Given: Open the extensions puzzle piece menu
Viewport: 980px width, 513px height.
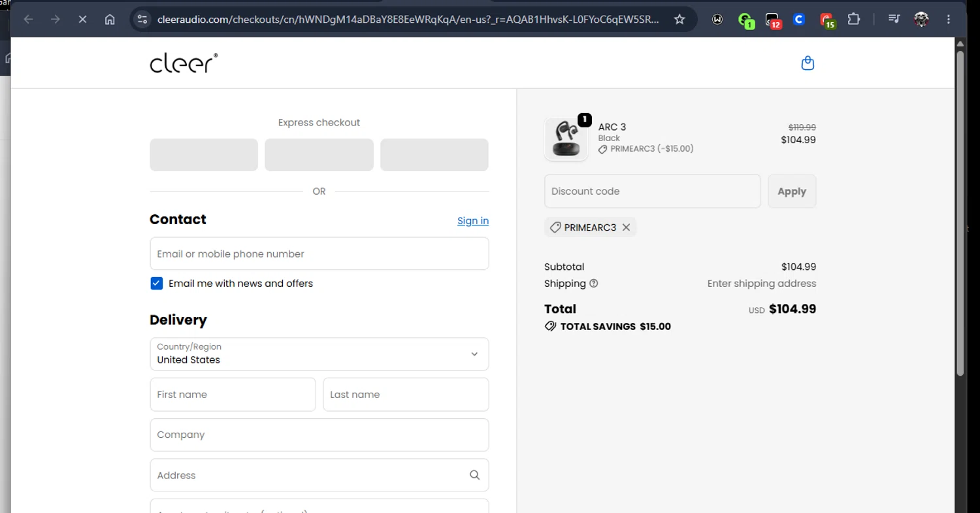Looking at the screenshot, I should [853, 20].
